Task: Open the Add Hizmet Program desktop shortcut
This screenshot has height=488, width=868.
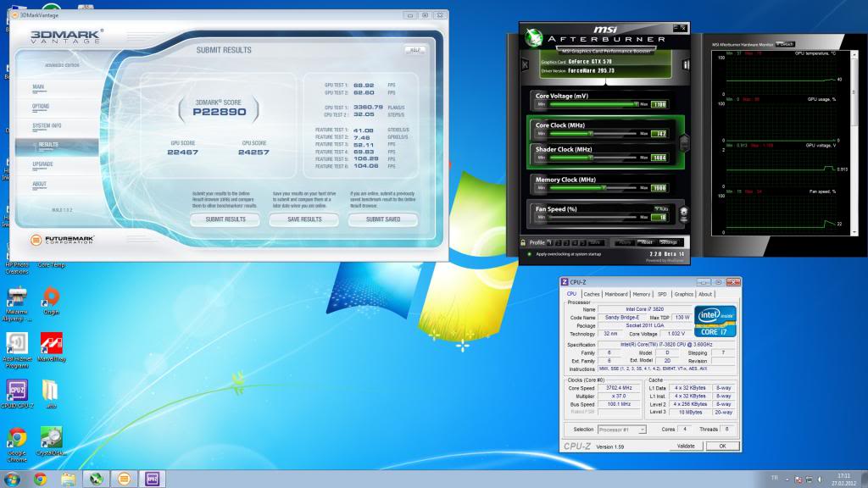Action: coord(17,350)
